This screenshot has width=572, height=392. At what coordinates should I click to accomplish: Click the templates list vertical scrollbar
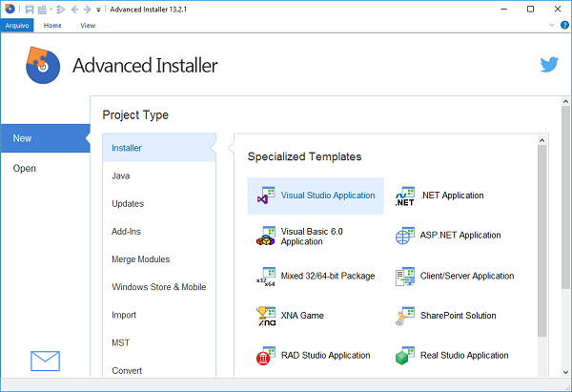click(x=541, y=238)
